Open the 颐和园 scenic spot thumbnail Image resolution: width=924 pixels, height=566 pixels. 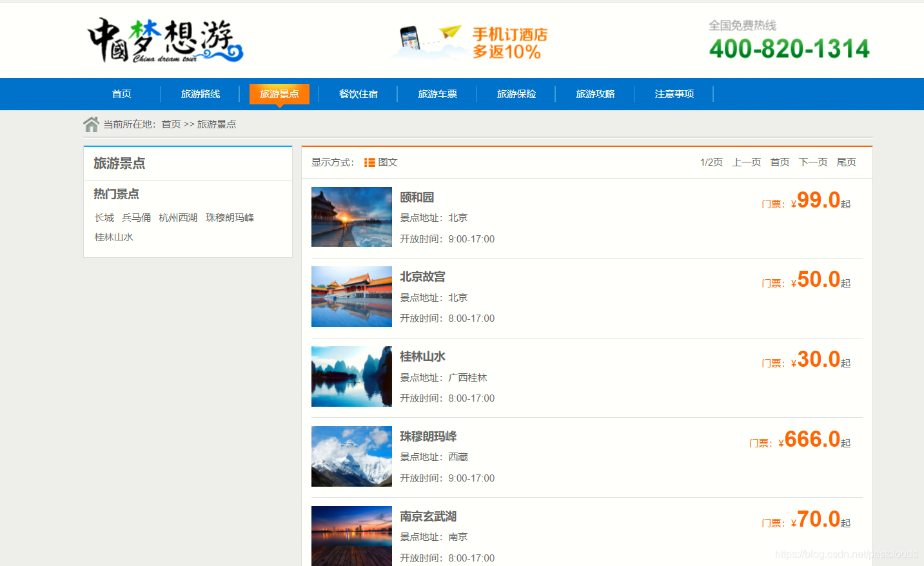[x=351, y=217]
